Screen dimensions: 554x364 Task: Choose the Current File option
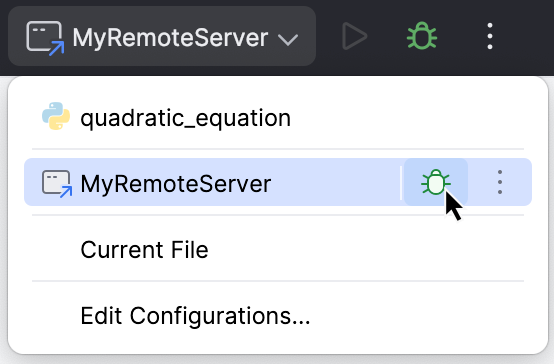(x=278, y=249)
